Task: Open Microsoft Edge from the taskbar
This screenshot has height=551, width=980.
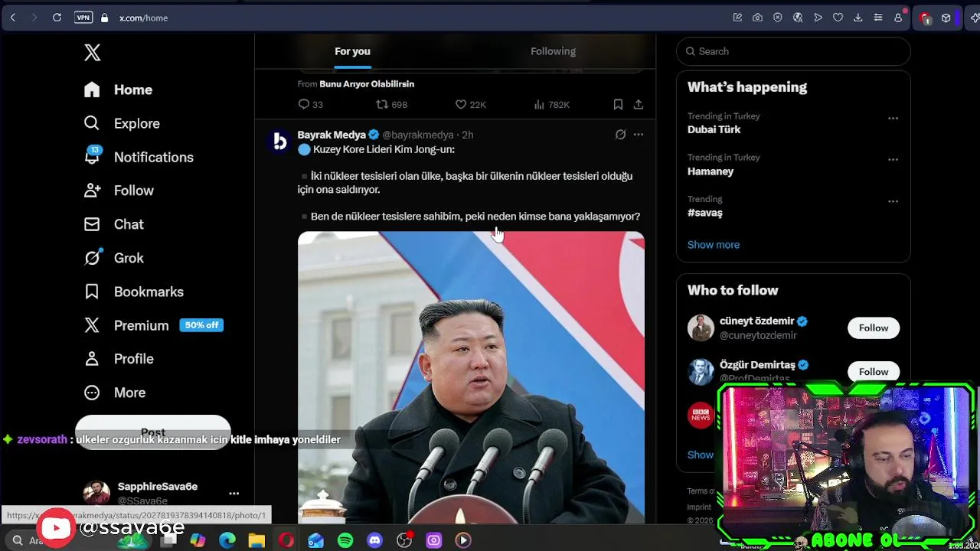Action: tap(227, 540)
